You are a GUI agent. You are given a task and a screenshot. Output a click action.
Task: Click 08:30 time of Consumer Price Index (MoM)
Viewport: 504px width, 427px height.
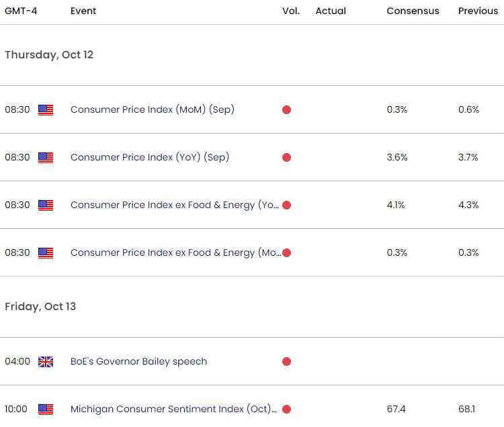[x=17, y=110]
